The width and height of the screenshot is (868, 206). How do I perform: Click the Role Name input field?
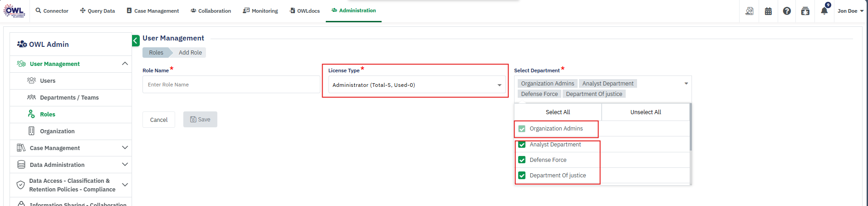[x=231, y=85]
